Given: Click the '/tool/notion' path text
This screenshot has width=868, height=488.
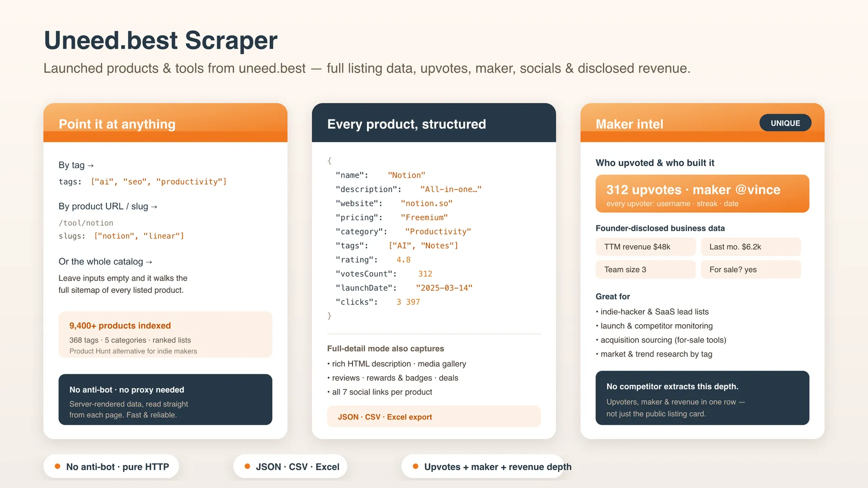Looking at the screenshot, I should (86, 223).
